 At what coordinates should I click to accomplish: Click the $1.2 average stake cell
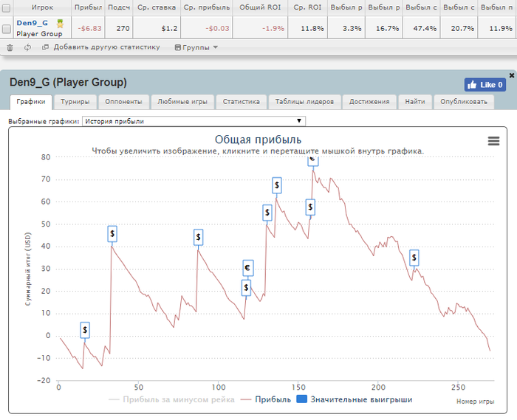[x=157, y=28]
